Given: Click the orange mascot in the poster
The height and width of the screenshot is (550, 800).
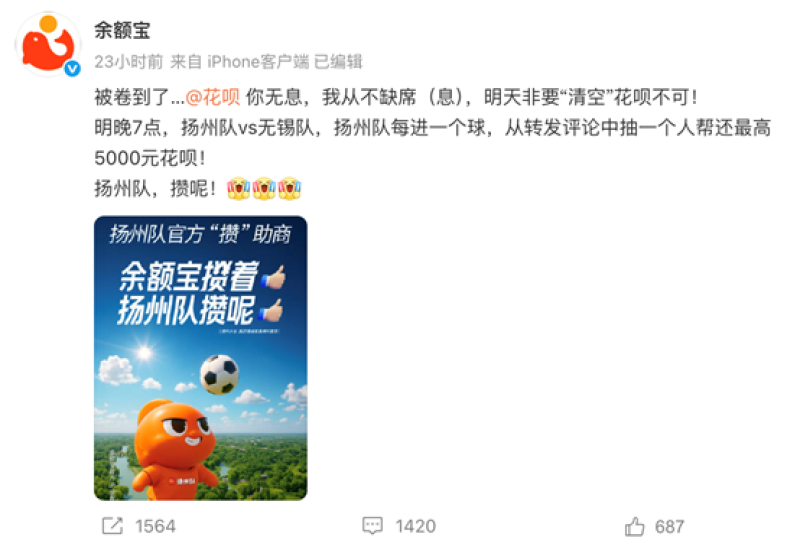Looking at the screenshot, I should click(x=173, y=449).
